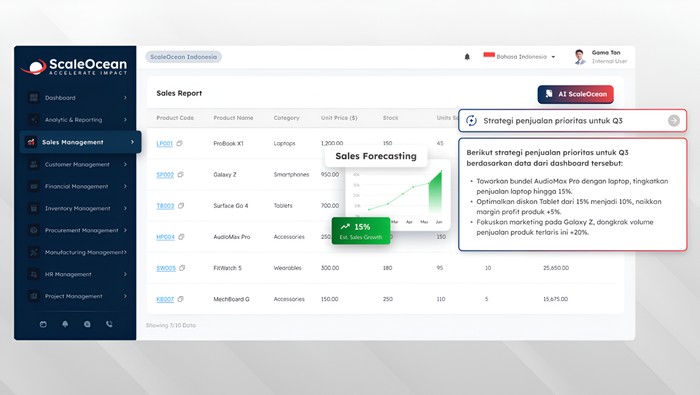The width and height of the screenshot is (700, 395).
Task: Copy product code SW005
Action: [182, 268]
